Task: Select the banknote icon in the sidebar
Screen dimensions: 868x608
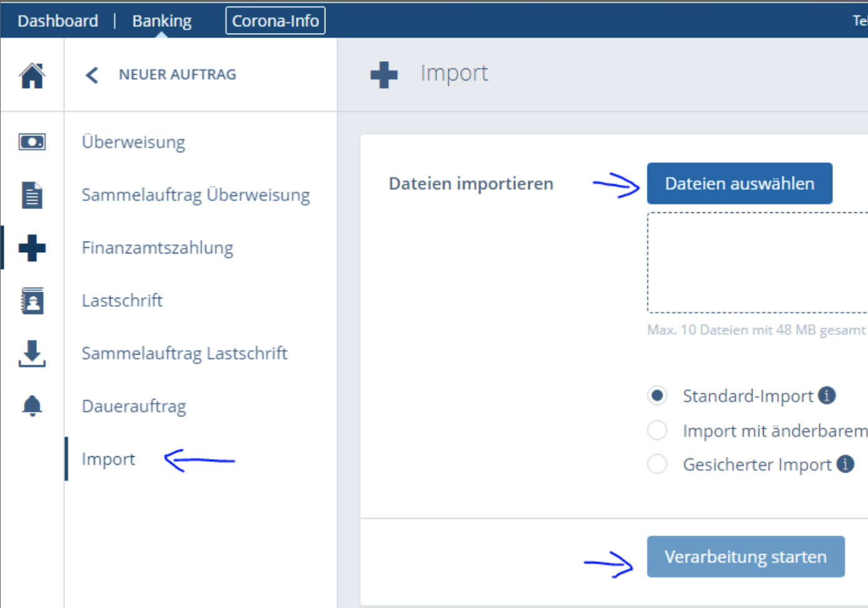Action: point(32,141)
